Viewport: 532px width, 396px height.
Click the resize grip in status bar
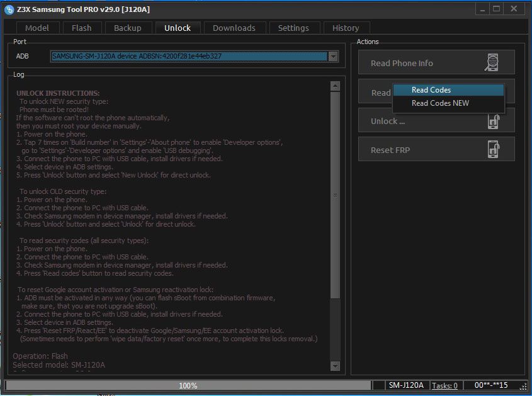pyautogui.click(x=524, y=387)
